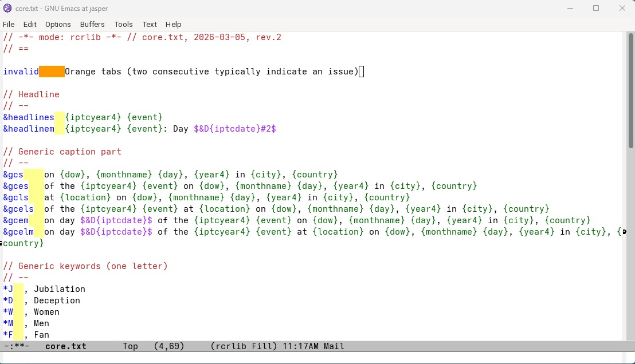Click the vertical scrollbar thumb
Screen dimensions: 635x364
click(x=631, y=90)
